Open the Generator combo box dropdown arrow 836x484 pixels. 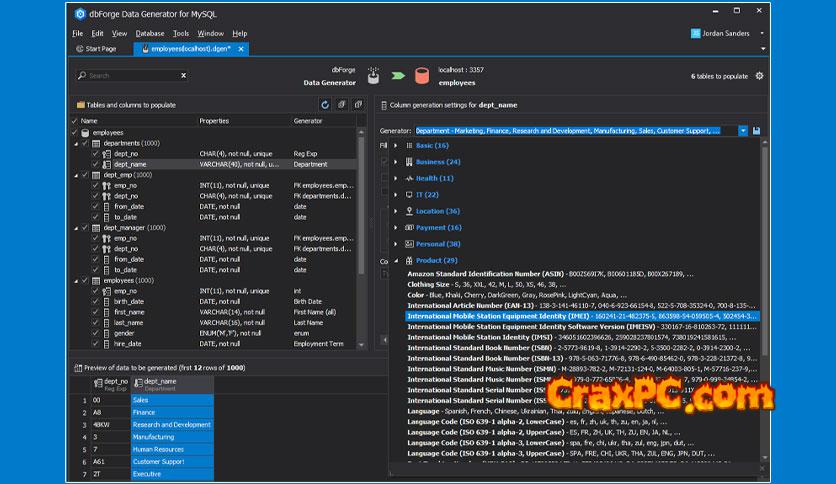click(x=743, y=131)
